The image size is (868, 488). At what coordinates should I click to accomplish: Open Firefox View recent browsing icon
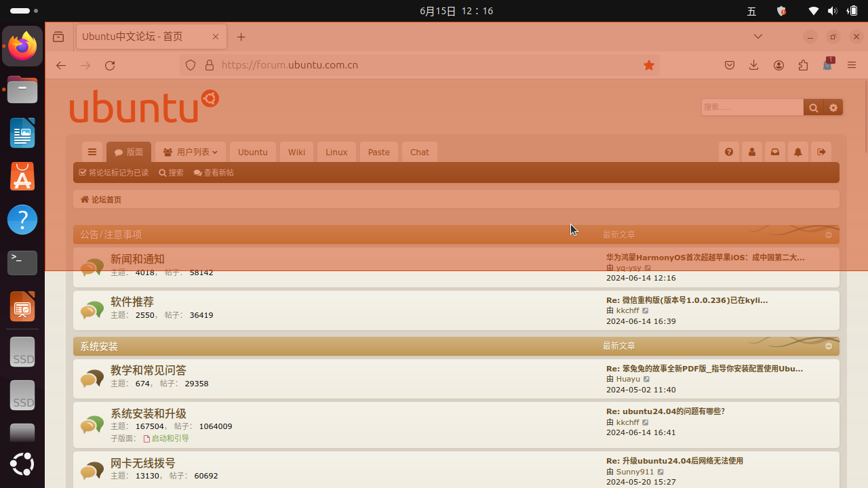click(58, 37)
